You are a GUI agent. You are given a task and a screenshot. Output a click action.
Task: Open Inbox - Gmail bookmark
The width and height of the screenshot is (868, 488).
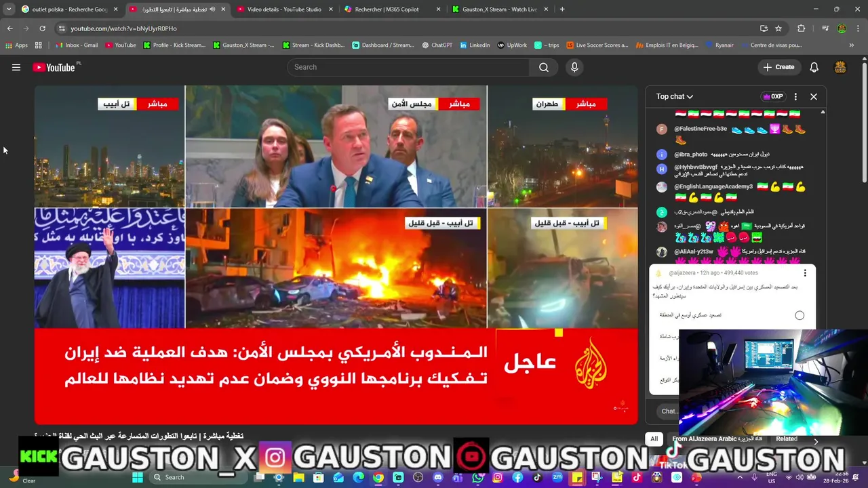[77, 45]
